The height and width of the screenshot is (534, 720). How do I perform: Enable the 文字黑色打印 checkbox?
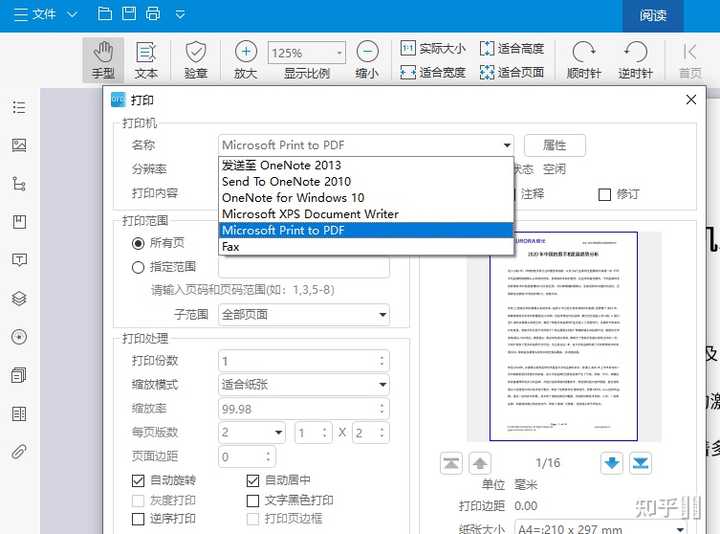253,500
